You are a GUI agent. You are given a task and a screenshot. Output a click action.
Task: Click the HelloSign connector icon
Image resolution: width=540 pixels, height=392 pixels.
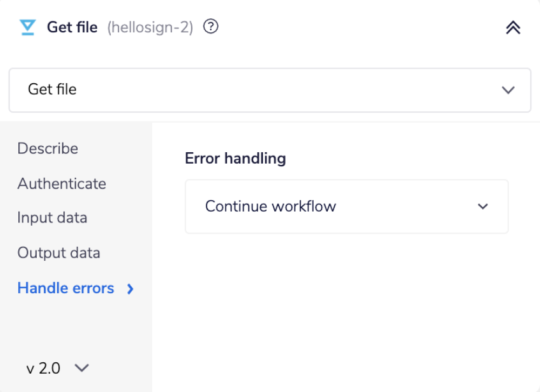[26, 27]
